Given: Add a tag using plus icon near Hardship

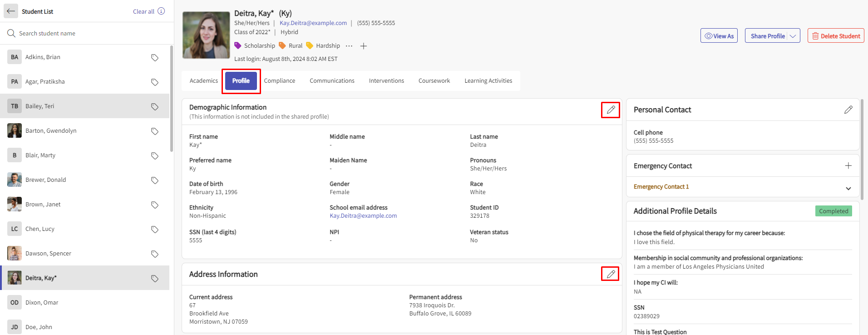Looking at the screenshot, I should 363,46.
